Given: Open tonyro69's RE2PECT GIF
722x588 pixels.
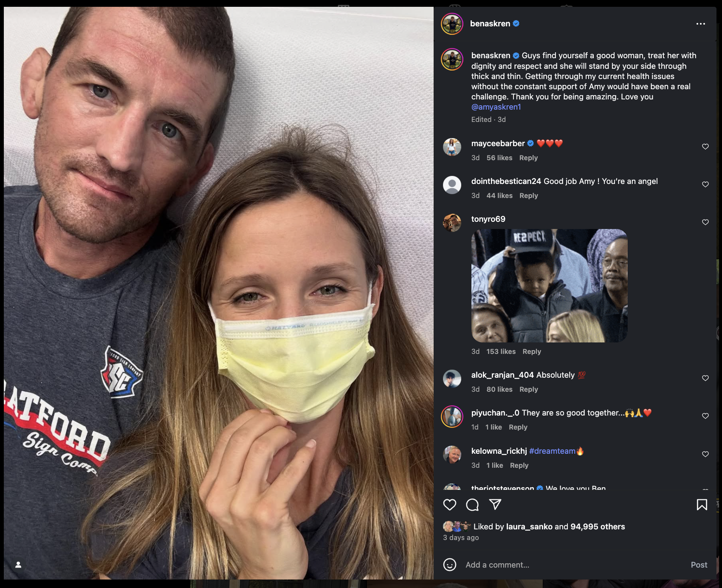Looking at the screenshot, I should click(549, 286).
